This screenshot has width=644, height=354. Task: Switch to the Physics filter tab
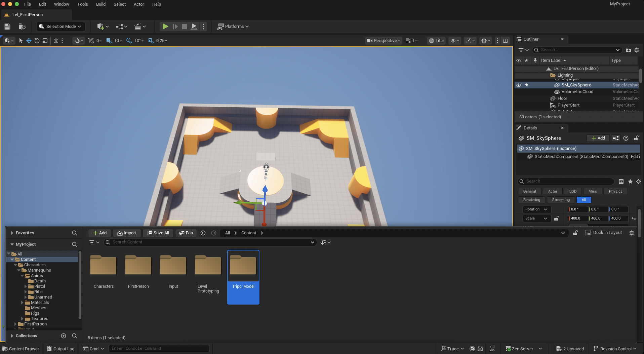point(615,191)
